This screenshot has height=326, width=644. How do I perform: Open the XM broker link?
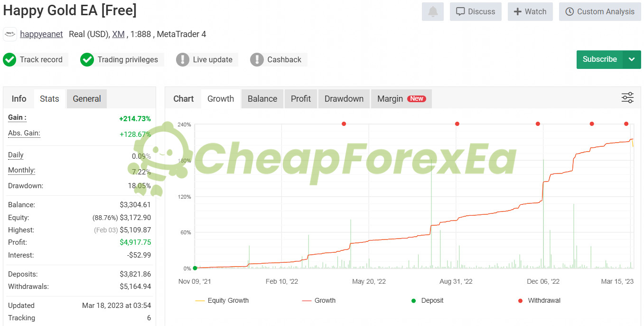tap(118, 34)
